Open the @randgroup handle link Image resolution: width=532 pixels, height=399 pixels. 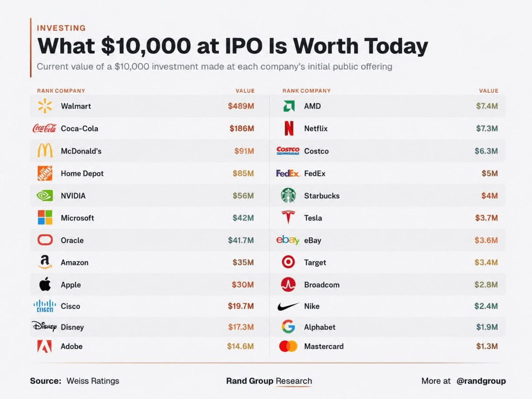coord(481,381)
